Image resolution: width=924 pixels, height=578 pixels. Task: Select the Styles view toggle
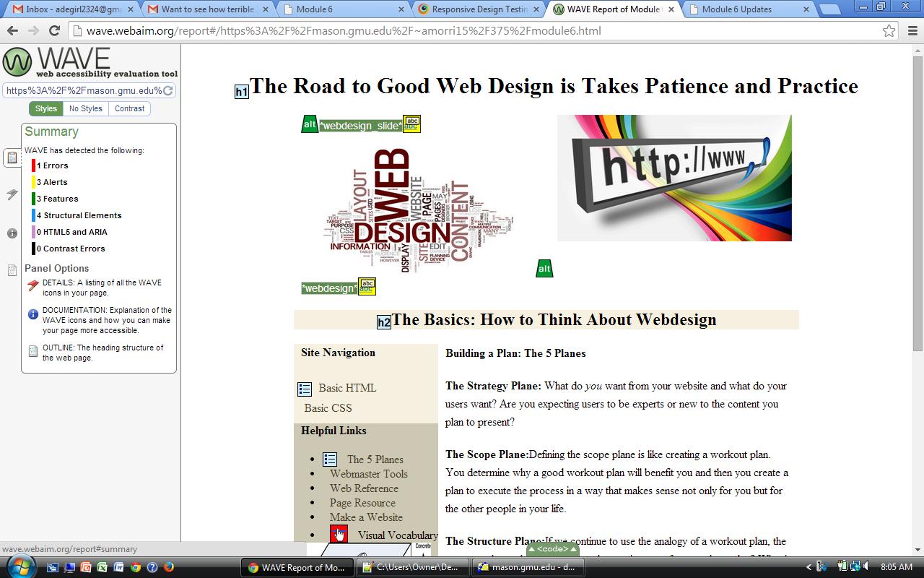pos(46,108)
